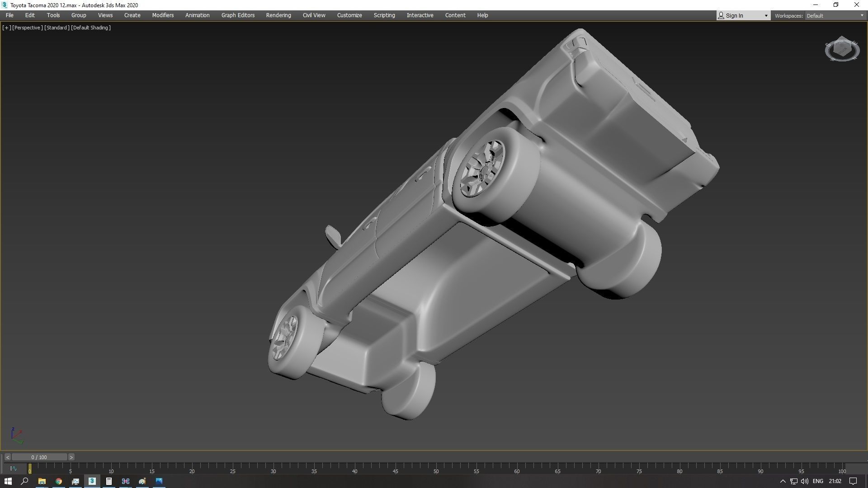The height and width of the screenshot is (488, 868).
Task: Expand the Sign In dropdown arrow
Action: click(x=766, y=16)
